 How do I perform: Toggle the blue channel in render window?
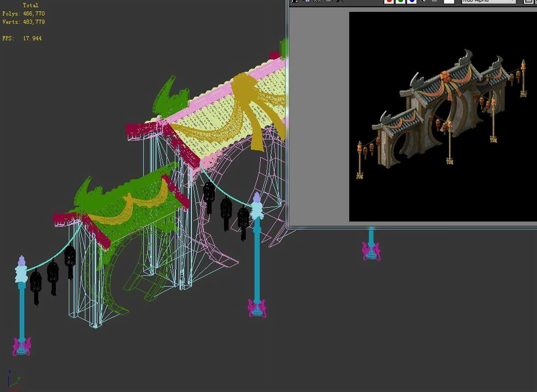click(412, 2)
